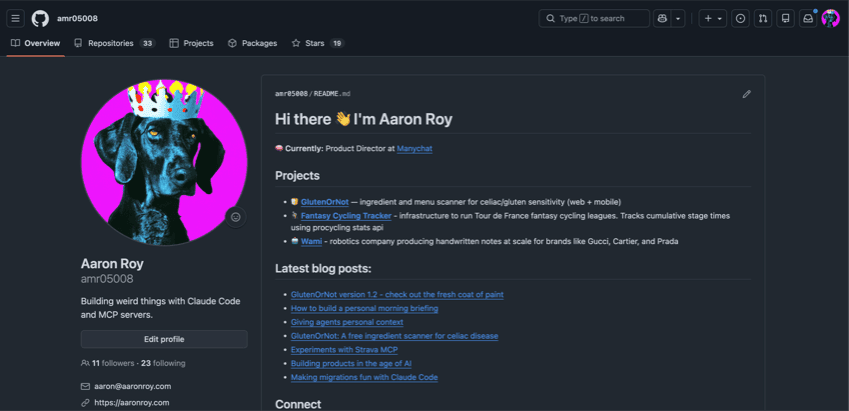
Task: Open the notifications inbox
Action: [x=808, y=18]
